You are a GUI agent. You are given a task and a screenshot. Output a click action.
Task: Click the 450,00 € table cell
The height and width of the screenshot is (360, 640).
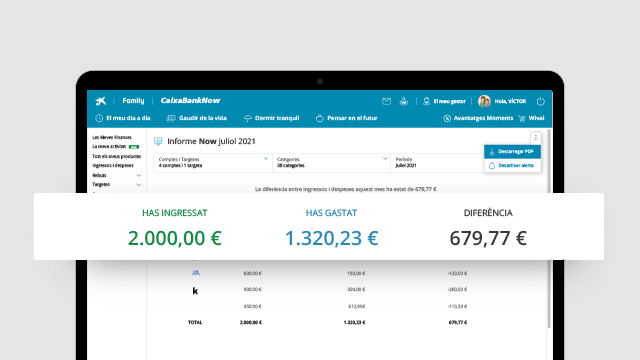tap(252, 307)
